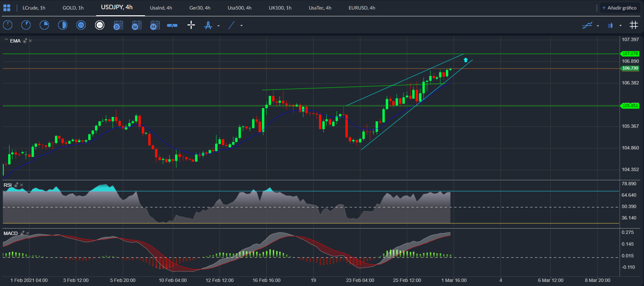Activate the crosshair cursor tool

pos(191,25)
